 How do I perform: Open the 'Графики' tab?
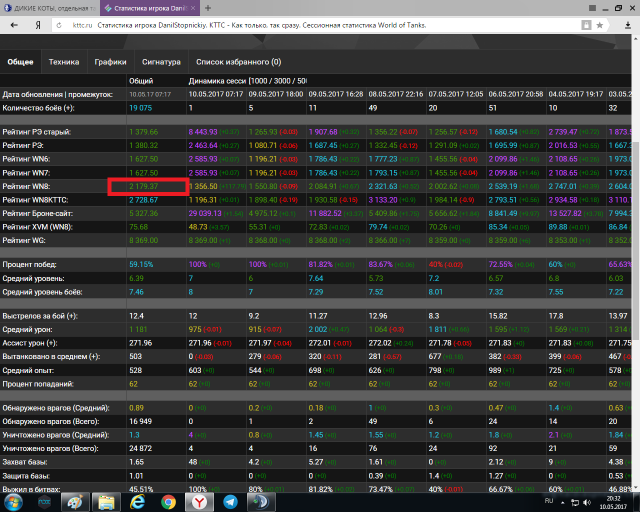point(110,62)
